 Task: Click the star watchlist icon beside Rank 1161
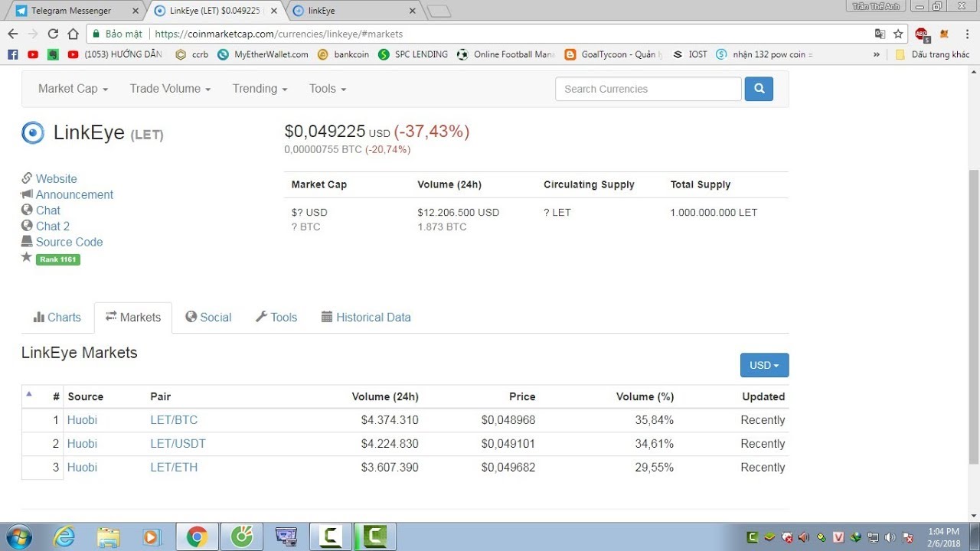pos(27,258)
